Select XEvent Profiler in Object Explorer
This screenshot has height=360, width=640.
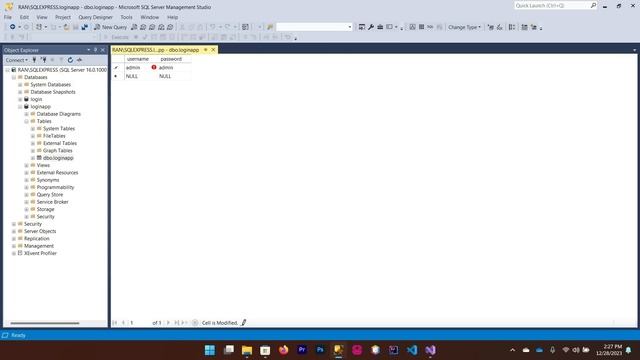tap(40, 253)
